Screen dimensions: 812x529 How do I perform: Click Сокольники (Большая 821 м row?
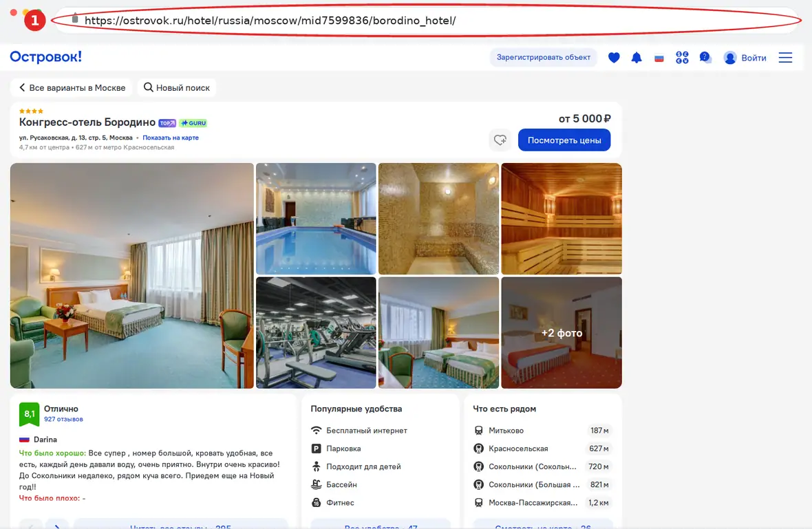(x=543, y=484)
